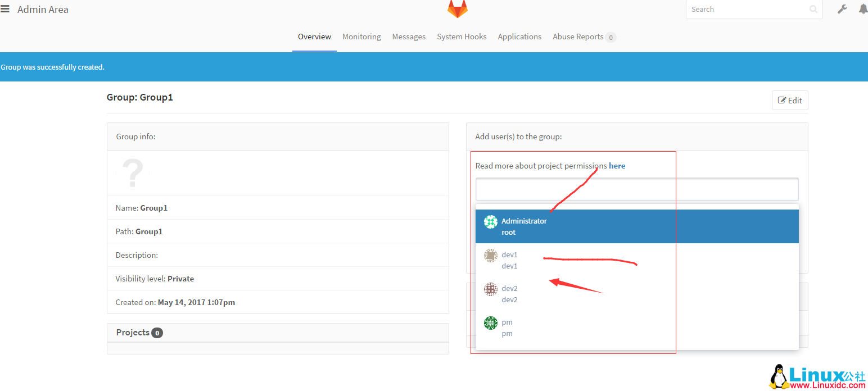Switch to the Monitoring tab

pyautogui.click(x=361, y=37)
